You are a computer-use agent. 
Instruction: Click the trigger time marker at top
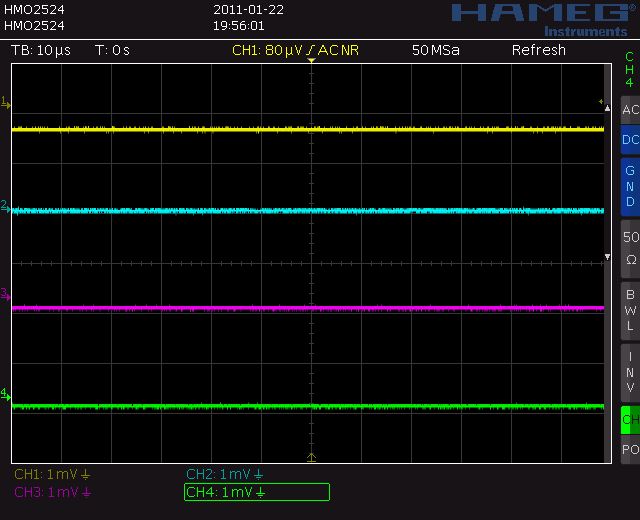pos(311,62)
